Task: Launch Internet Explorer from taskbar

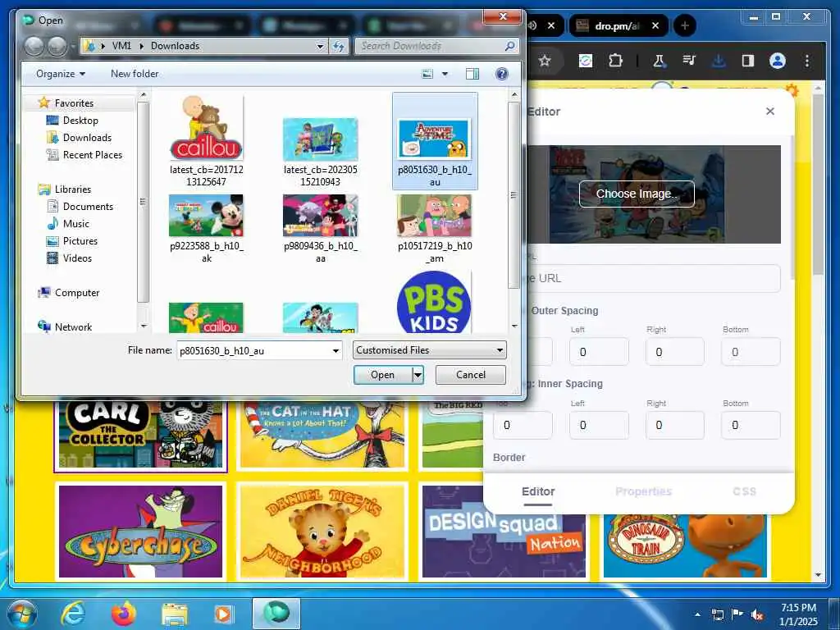Action: [x=72, y=614]
